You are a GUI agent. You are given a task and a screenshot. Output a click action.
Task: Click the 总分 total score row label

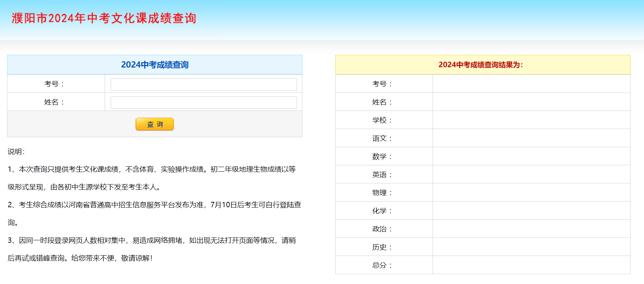382,265
